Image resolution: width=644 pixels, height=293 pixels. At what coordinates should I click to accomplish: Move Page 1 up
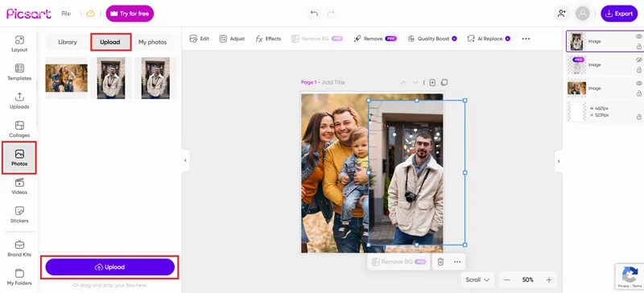point(403,83)
